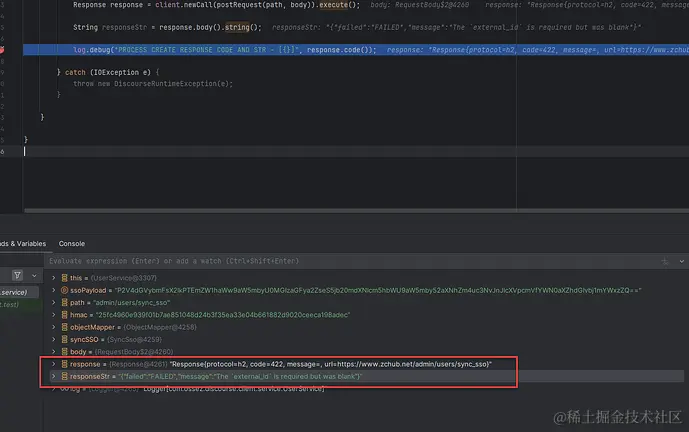Open the Console tab

(x=72, y=243)
